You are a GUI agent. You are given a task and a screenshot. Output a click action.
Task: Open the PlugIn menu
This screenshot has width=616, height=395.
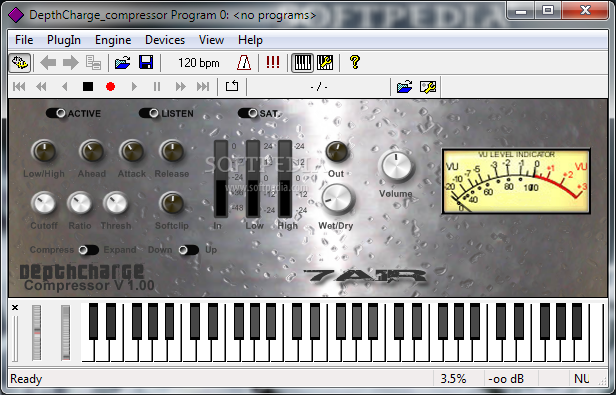coord(64,40)
